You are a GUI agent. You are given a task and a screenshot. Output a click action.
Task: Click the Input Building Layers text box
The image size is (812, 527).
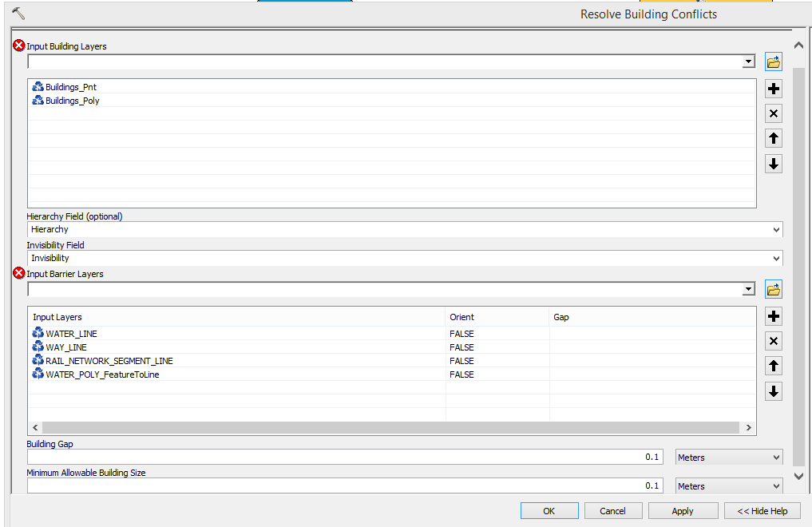click(x=385, y=62)
